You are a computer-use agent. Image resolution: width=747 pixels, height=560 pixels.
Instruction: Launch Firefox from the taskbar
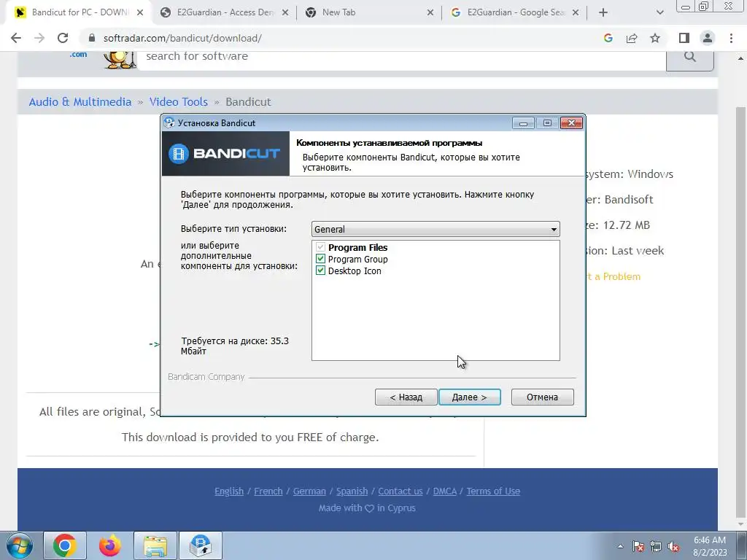coord(110,545)
